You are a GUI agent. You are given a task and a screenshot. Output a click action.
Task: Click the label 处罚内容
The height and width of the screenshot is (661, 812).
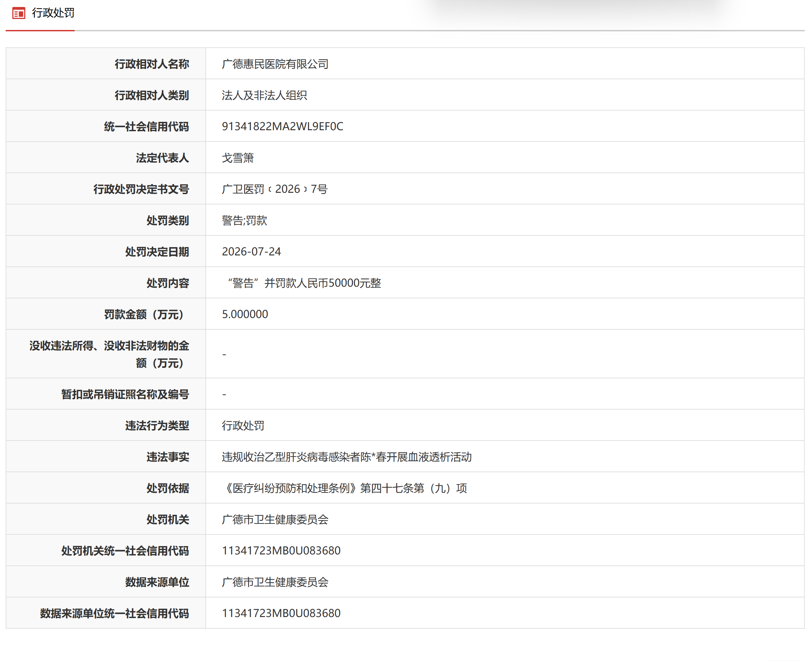click(x=168, y=283)
